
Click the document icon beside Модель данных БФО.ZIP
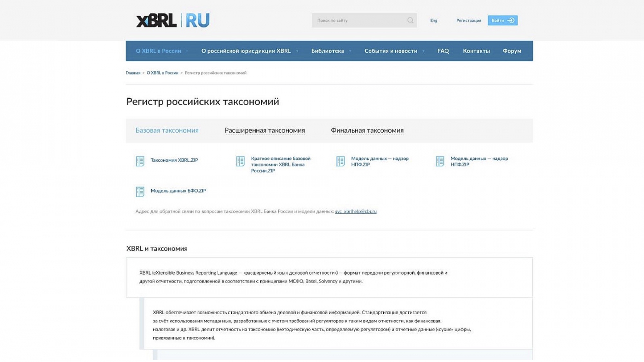click(140, 192)
